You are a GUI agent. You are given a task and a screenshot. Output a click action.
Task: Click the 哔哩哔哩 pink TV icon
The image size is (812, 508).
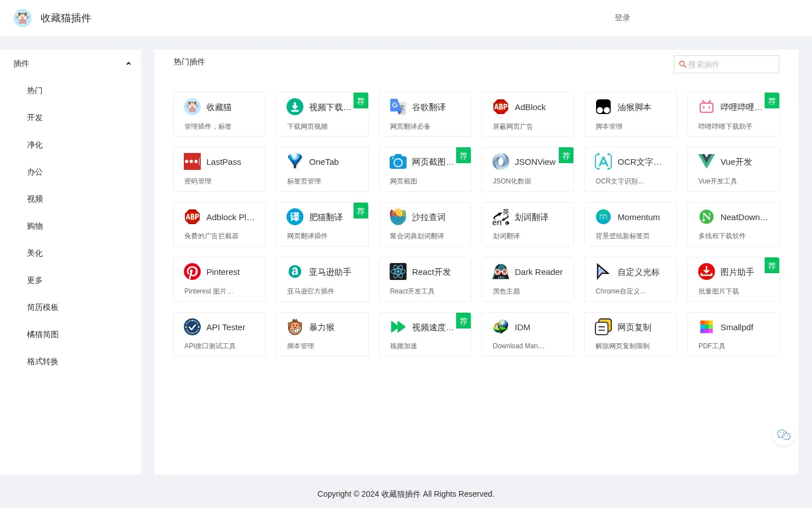coord(707,107)
